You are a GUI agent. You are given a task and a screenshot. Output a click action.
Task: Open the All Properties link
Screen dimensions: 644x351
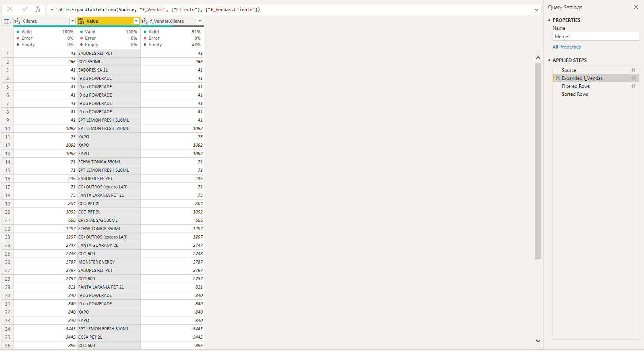click(x=567, y=47)
